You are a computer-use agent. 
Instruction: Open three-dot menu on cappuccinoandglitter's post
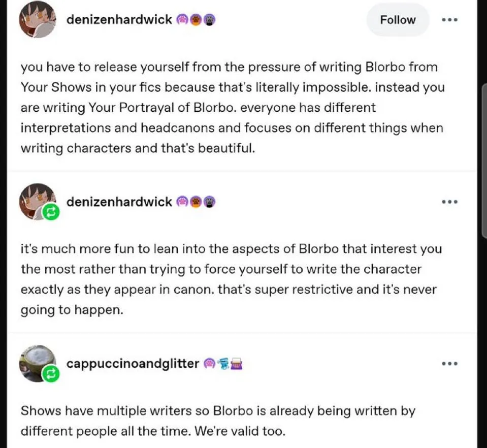click(x=449, y=364)
